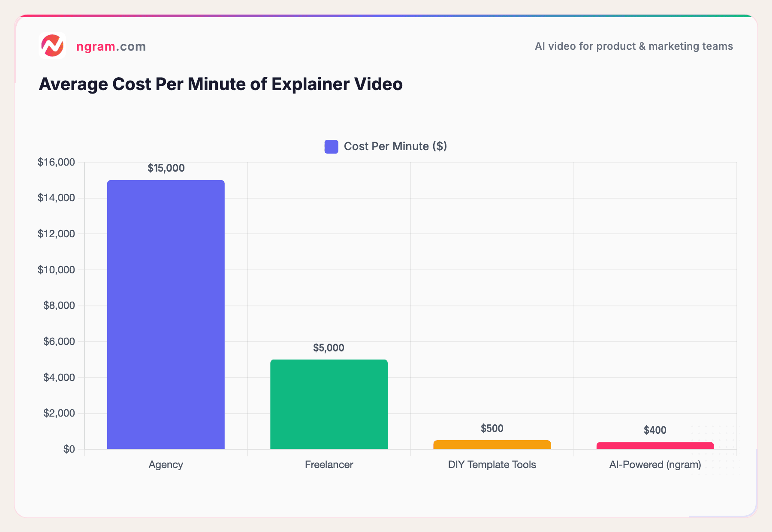Click the AI video for product tagline text
This screenshot has height=532, width=772.
coord(633,46)
